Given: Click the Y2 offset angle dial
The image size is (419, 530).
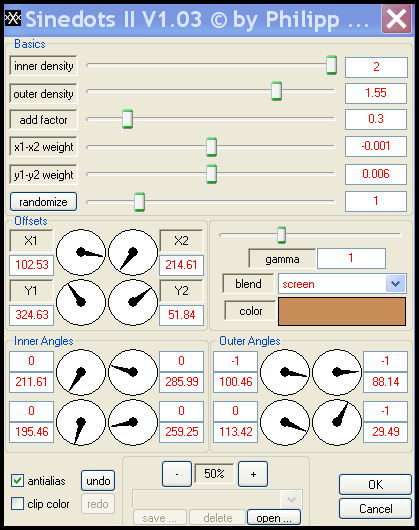Looking at the screenshot, I should click(133, 302).
